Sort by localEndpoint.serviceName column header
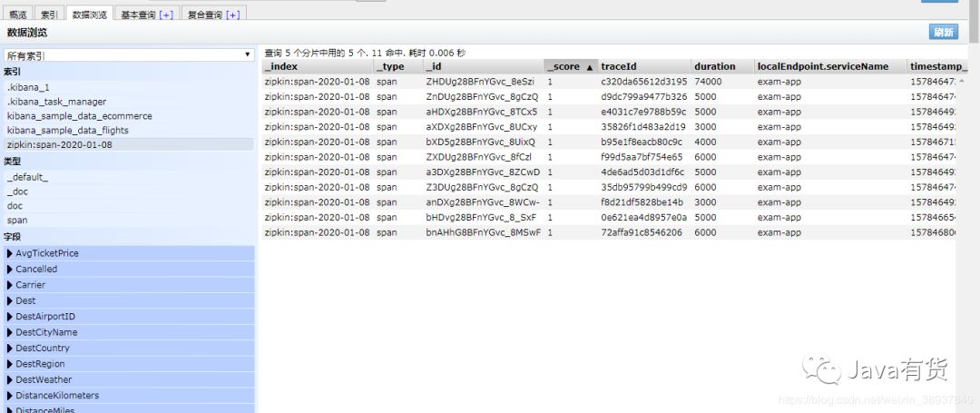980x413 pixels. [x=830, y=66]
